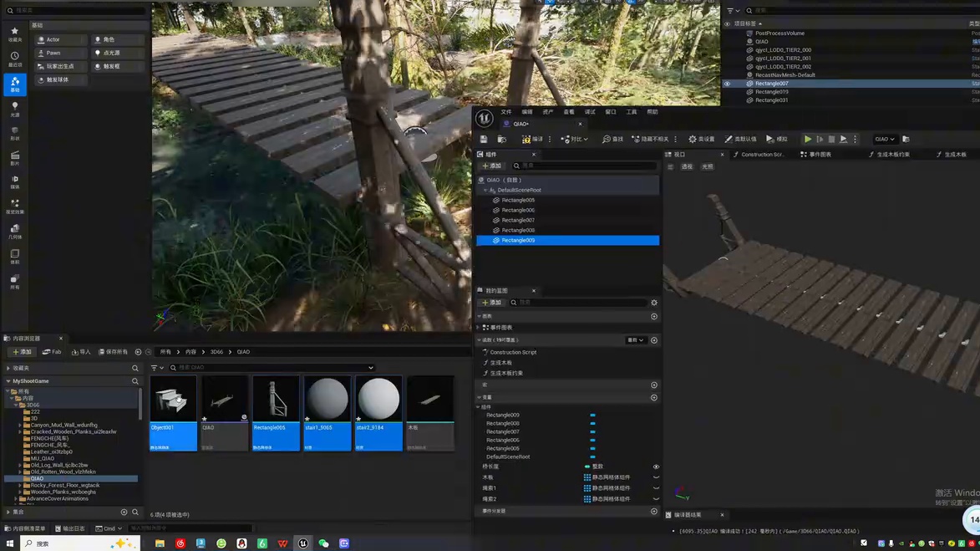Open the 输出日志 (Output Log) drawer

(70, 528)
